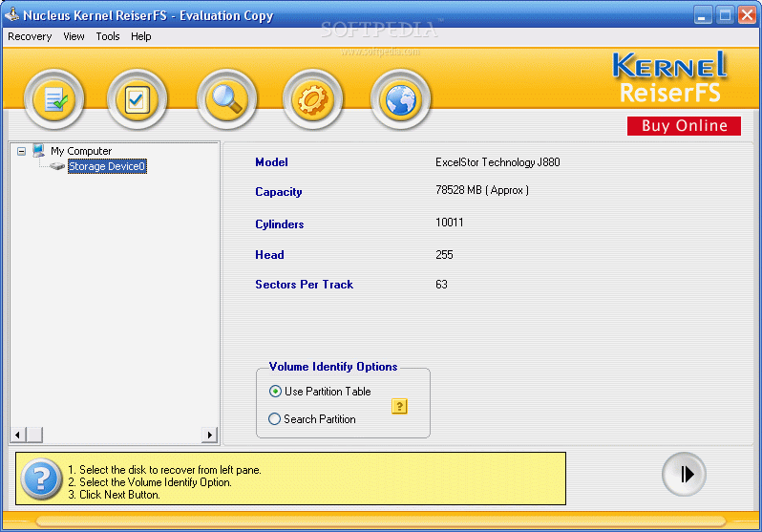
Task: Click the Capacity label
Action: tap(279, 192)
